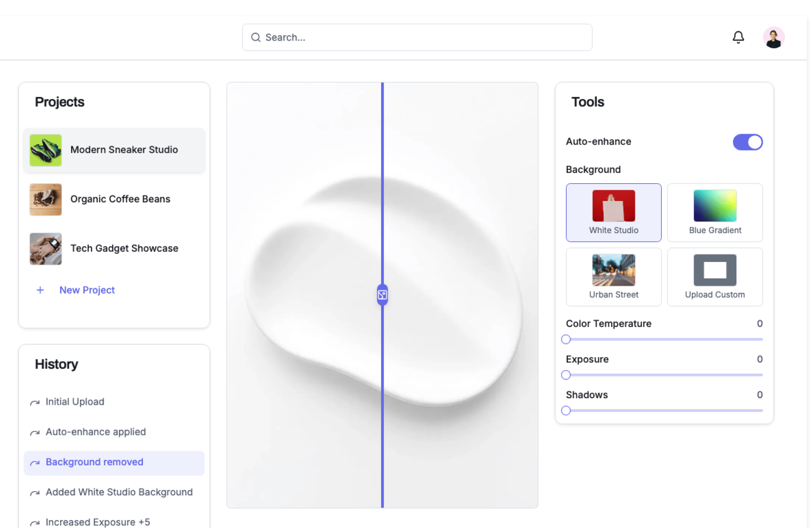Disable the Auto-enhance toggle
Image resolution: width=812 pixels, height=528 pixels.
(747, 142)
